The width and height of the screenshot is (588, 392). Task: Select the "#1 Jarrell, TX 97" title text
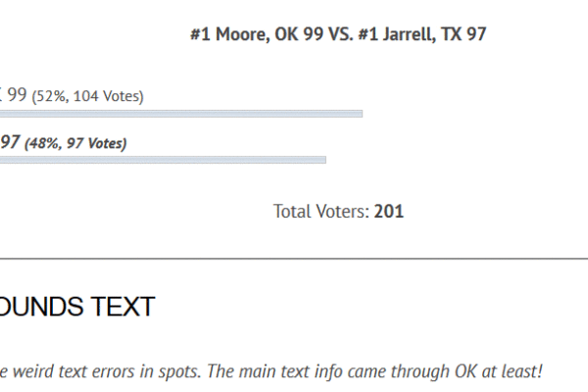coord(422,34)
